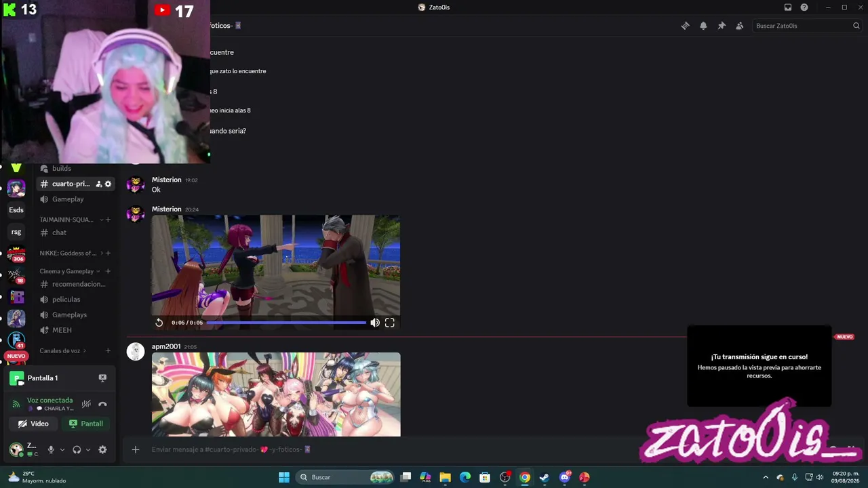The width and height of the screenshot is (868, 488).
Task: Open the Esds server
Action: [x=16, y=210]
